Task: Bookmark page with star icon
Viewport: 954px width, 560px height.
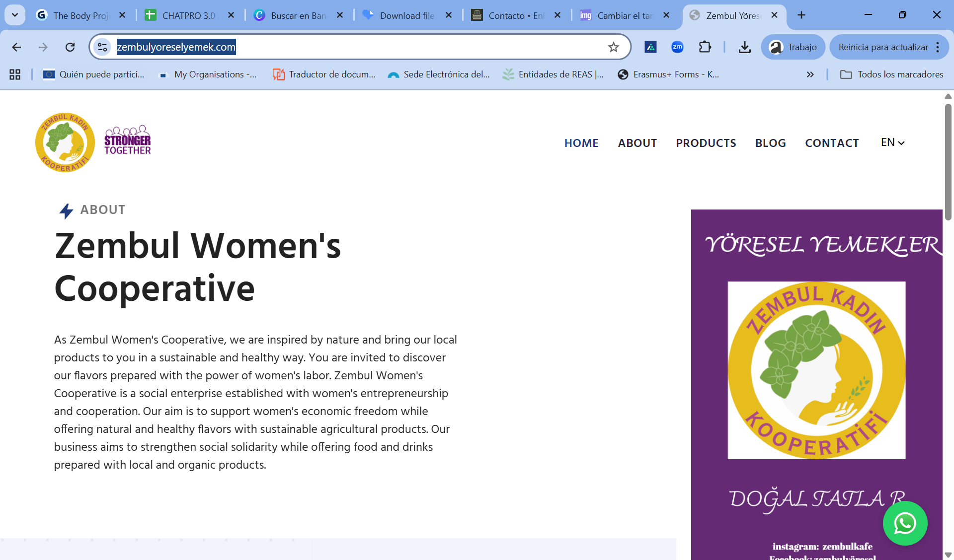Action: [613, 47]
